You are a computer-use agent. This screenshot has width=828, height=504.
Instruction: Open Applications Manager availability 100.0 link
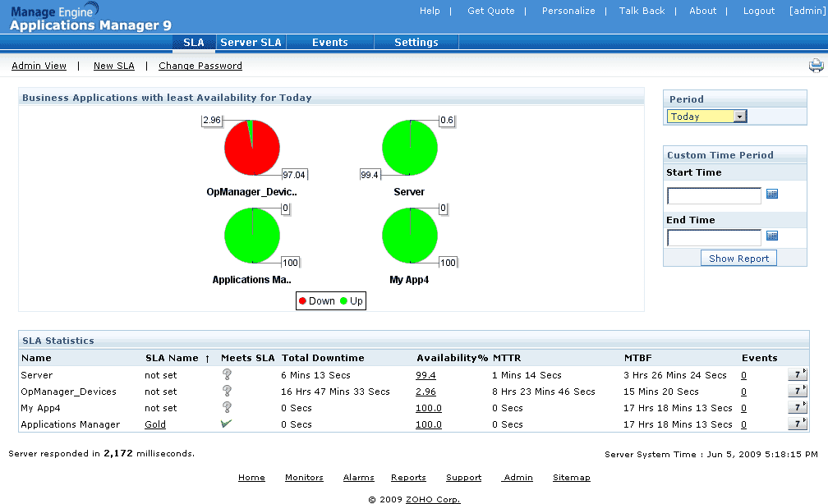[x=429, y=424]
